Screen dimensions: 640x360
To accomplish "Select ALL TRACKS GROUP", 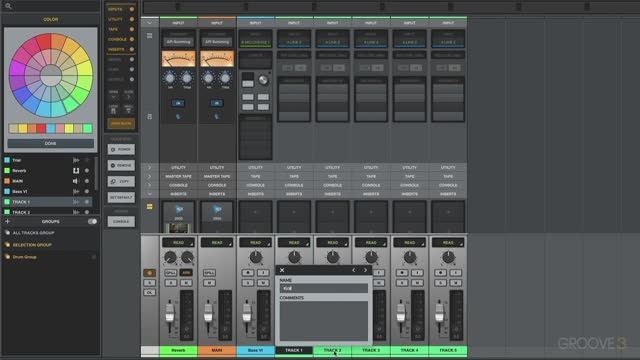I will pyautogui.click(x=33, y=233).
